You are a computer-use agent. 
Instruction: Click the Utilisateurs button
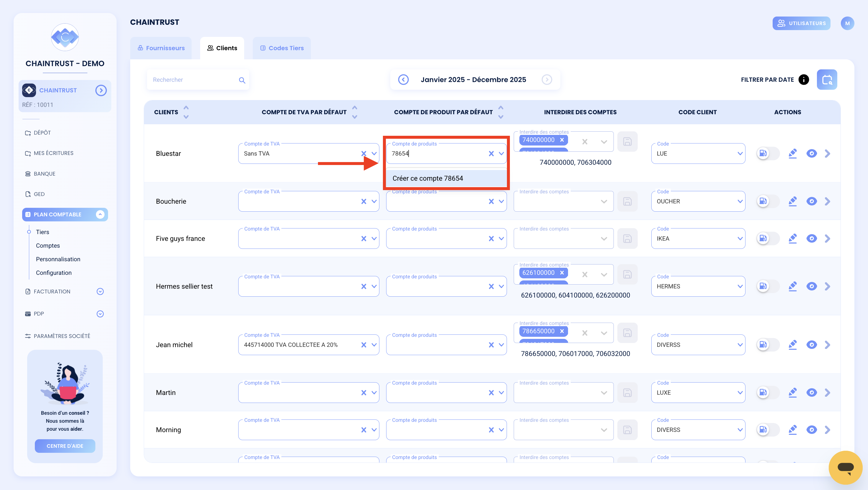coord(801,23)
